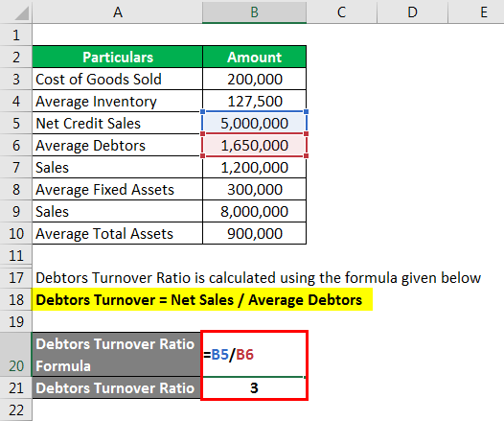Select the Cost of Goods Sold cell
This screenshot has height=421, width=504.
tap(117, 80)
